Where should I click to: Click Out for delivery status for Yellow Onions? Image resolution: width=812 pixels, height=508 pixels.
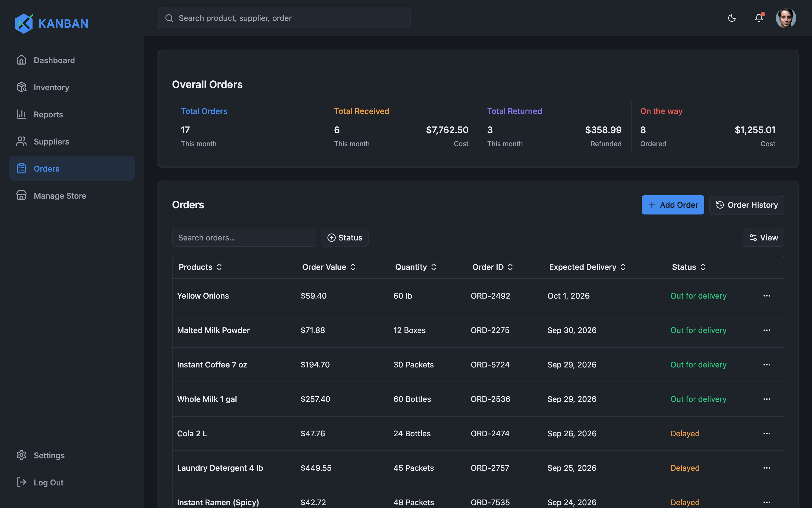click(x=698, y=296)
